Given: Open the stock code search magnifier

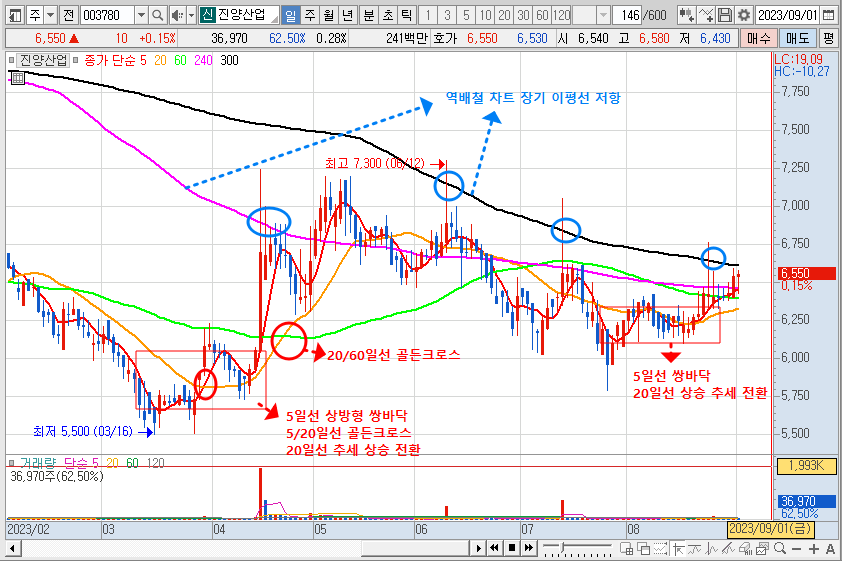Looking at the screenshot, I should [157, 15].
